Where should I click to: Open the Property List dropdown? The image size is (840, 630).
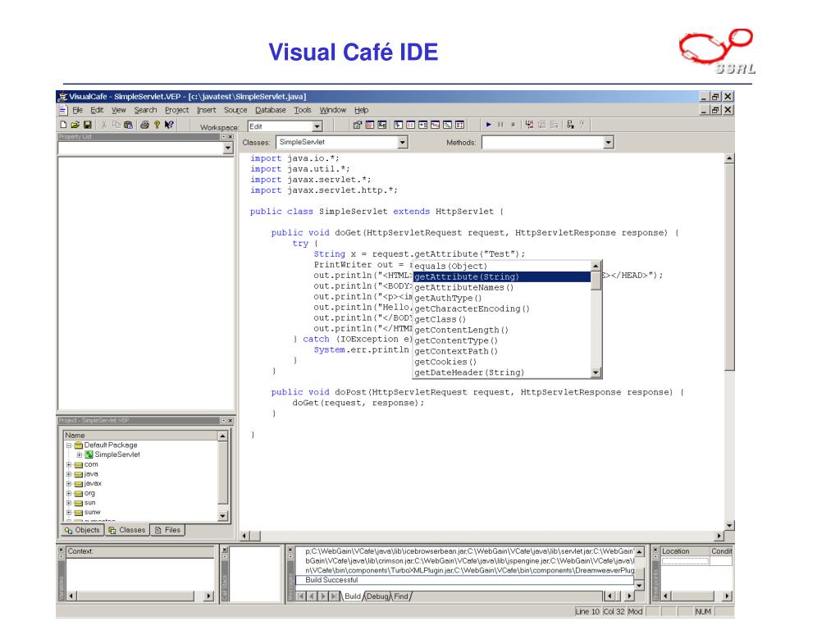[228, 148]
